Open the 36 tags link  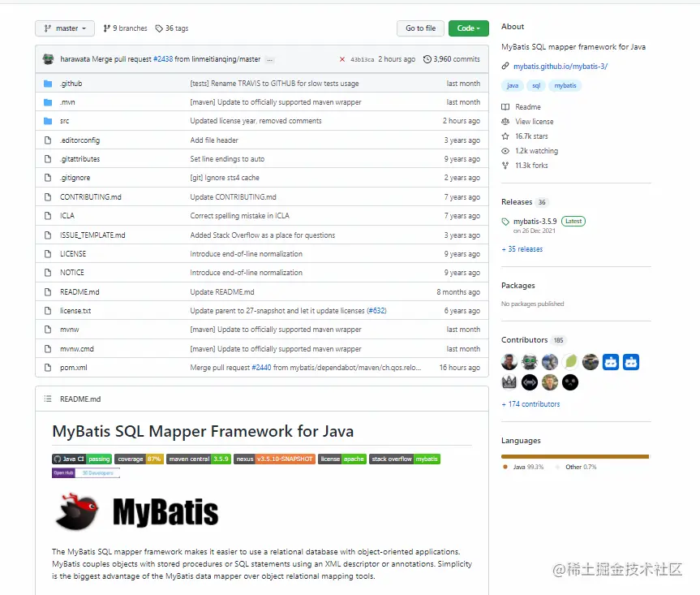click(172, 28)
